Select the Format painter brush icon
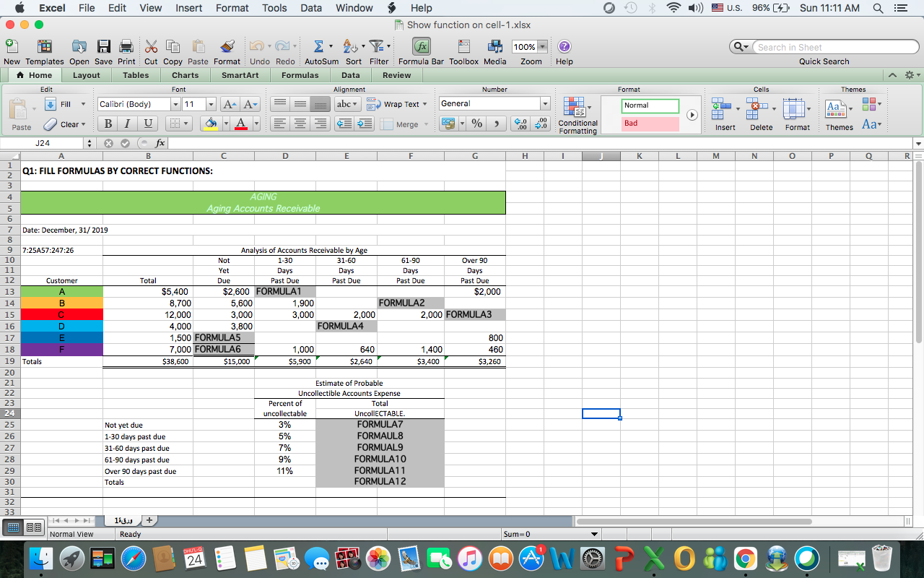Viewport: 924px width, 578px height. 227,46
